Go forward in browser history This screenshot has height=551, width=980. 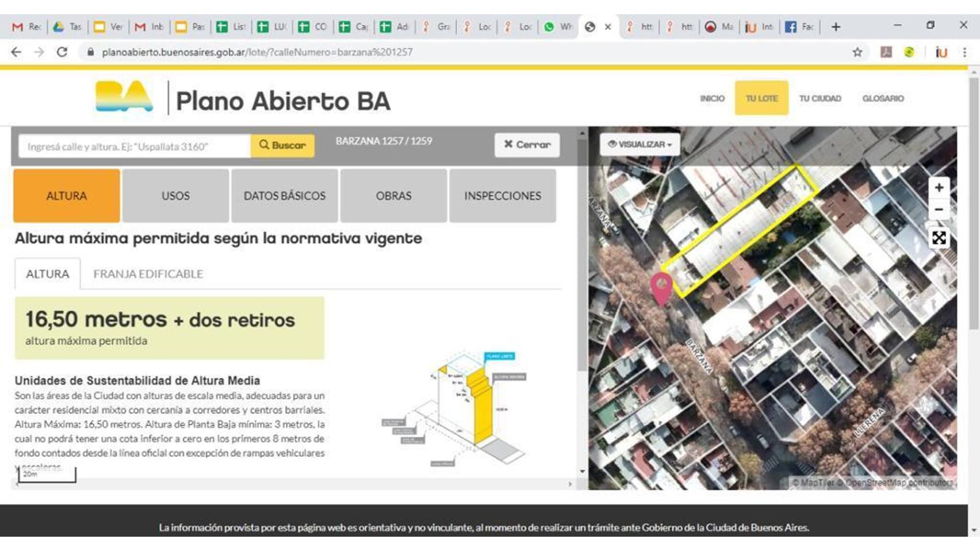(x=39, y=52)
